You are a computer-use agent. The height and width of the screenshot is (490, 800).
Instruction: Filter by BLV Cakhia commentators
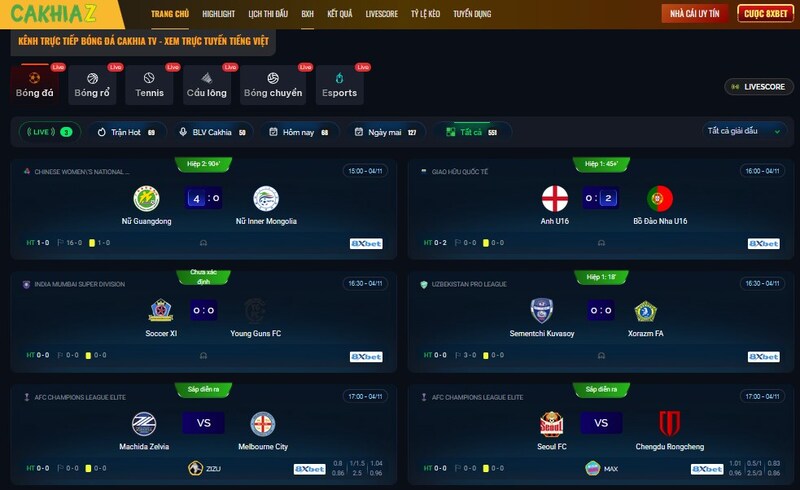click(x=214, y=132)
